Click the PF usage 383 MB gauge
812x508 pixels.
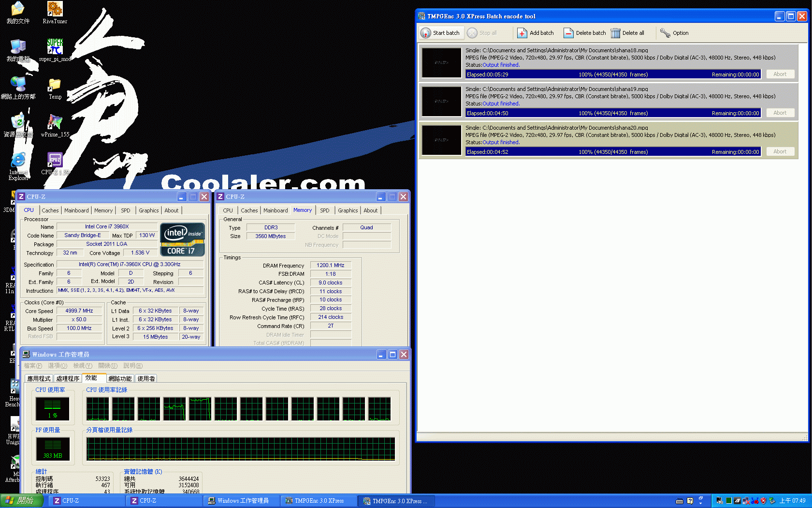[x=53, y=448]
